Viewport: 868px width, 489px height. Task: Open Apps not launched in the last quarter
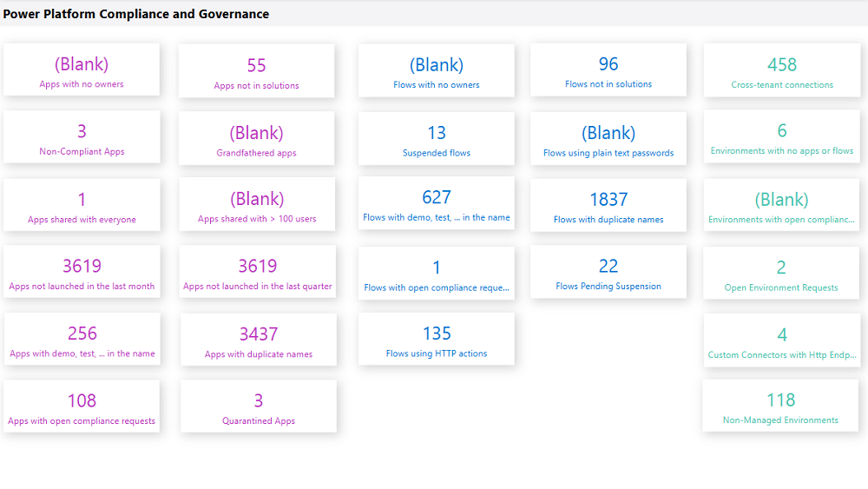pos(258,271)
